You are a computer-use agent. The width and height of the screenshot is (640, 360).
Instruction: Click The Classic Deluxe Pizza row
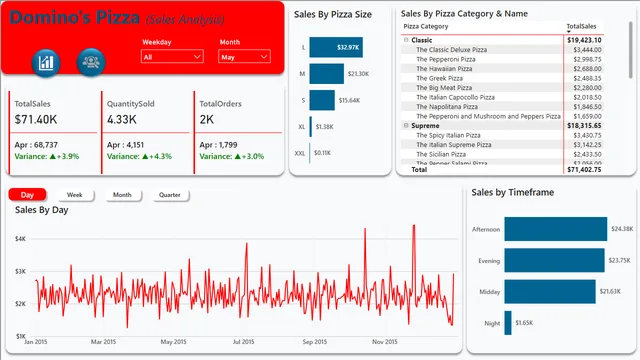click(x=502, y=49)
